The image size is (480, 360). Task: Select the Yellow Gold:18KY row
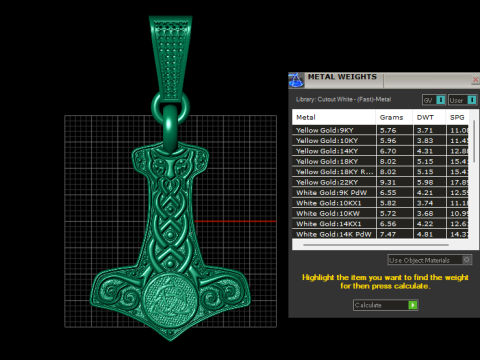coord(380,161)
